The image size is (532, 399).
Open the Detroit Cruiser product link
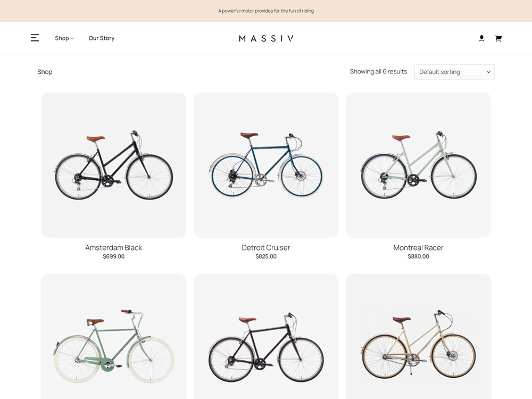tap(266, 247)
